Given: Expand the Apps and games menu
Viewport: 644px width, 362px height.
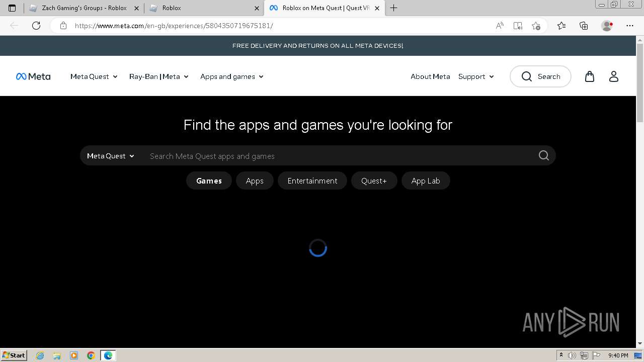Looking at the screenshot, I should tap(232, 76).
